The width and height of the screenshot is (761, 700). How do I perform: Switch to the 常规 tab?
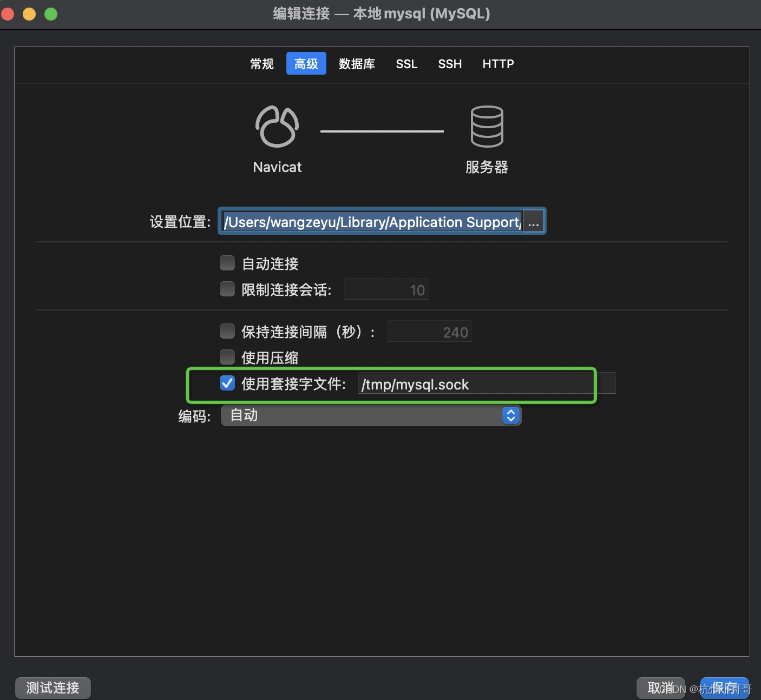click(x=261, y=64)
